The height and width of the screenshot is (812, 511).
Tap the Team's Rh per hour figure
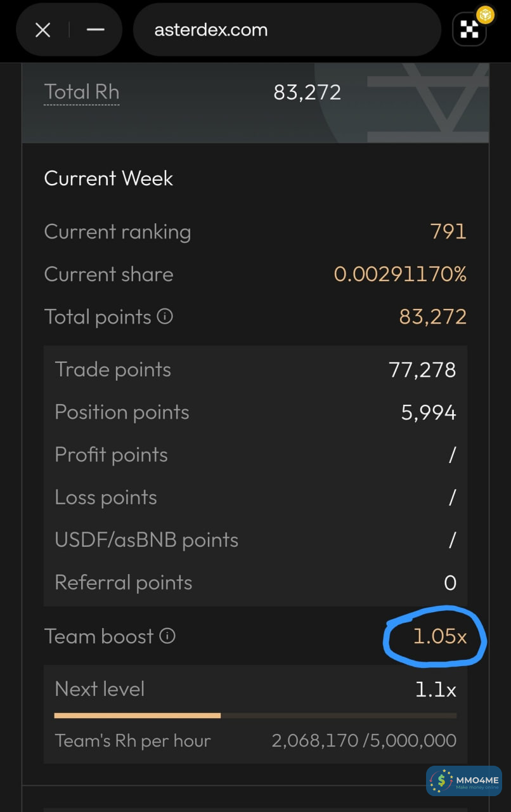point(364,740)
